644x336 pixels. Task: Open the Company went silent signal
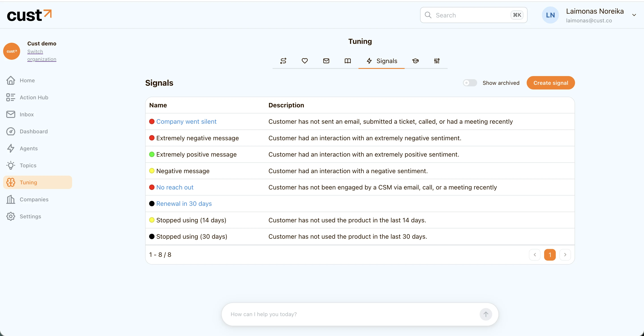pos(187,121)
